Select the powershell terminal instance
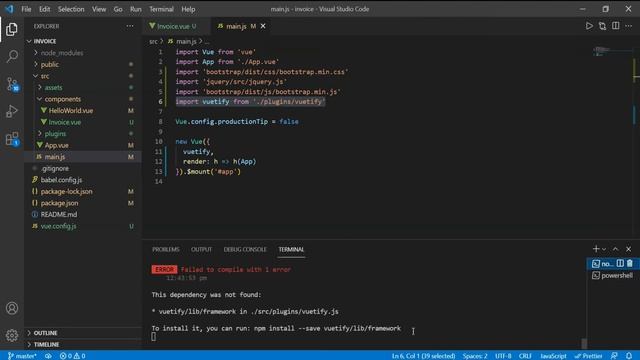Screen dimensions: 640x360 coord(612,276)
